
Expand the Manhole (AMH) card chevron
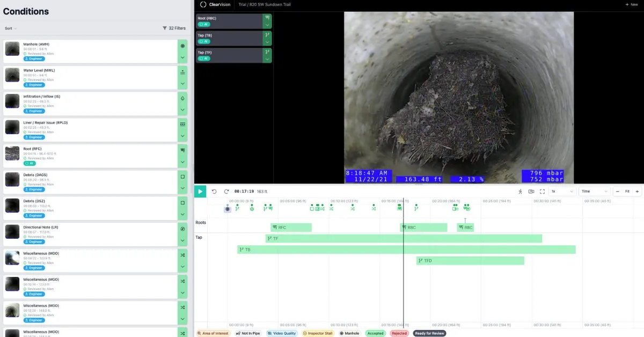182,57
